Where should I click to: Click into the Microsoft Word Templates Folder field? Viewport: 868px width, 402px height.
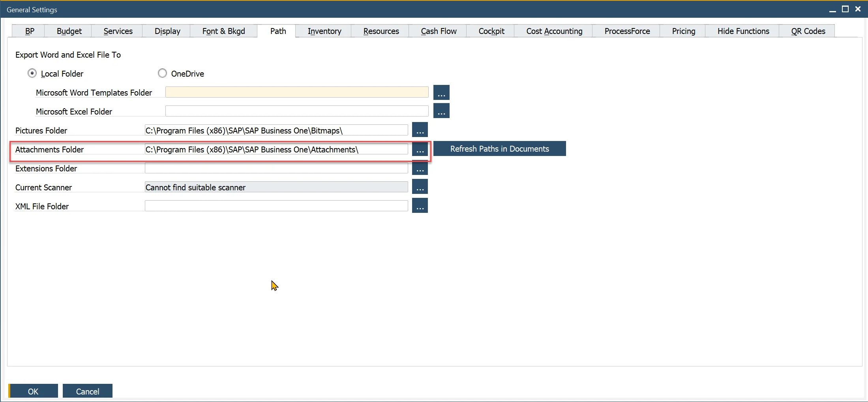296,92
